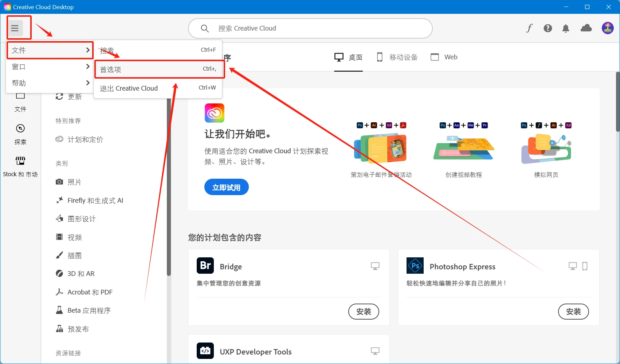Open 模拟网页 thumbnail
The width and height of the screenshot is (620, 364).
coord(546,150)
